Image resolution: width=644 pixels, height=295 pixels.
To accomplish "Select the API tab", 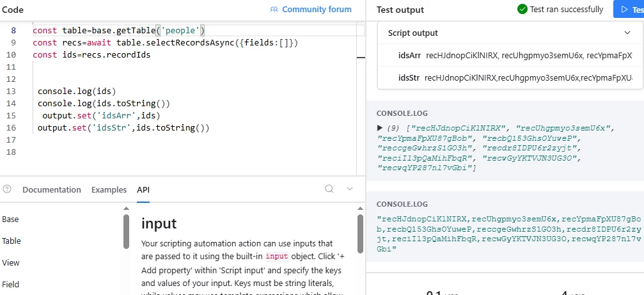I will pyautogui.click(x=143, y=190).
